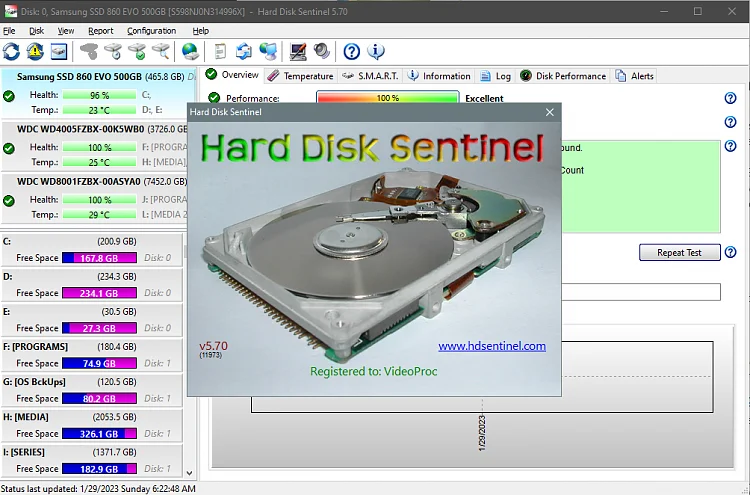This screenshot has height=495, width=750.
Task: Open the Report menu
Action: point(100,31)
